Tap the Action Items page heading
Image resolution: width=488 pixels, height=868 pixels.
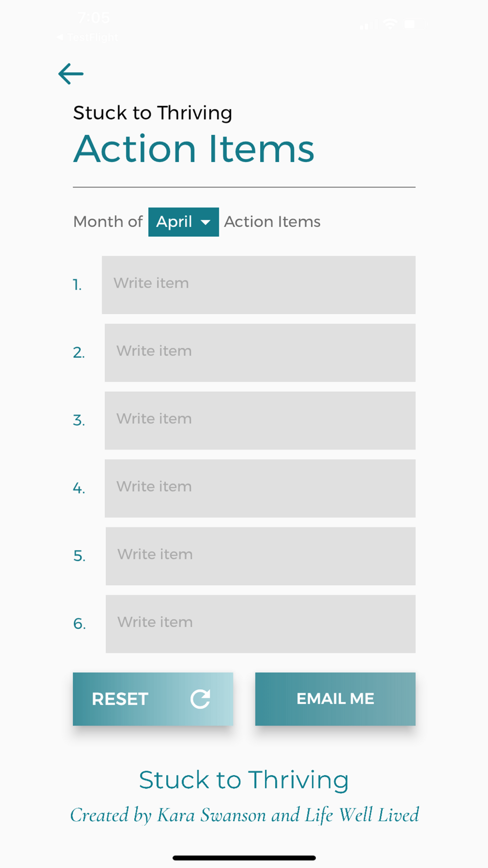click(194, 148)
